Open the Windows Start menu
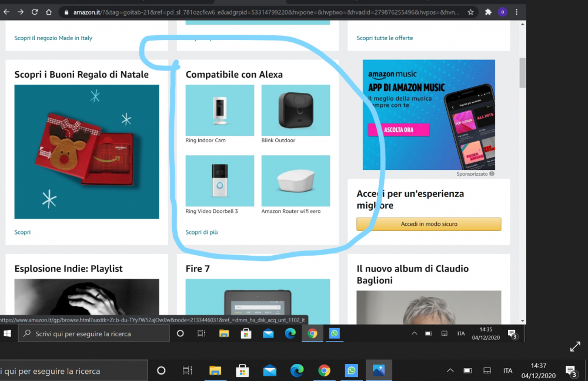Screen dimensions: 588x381 [7, 333]
